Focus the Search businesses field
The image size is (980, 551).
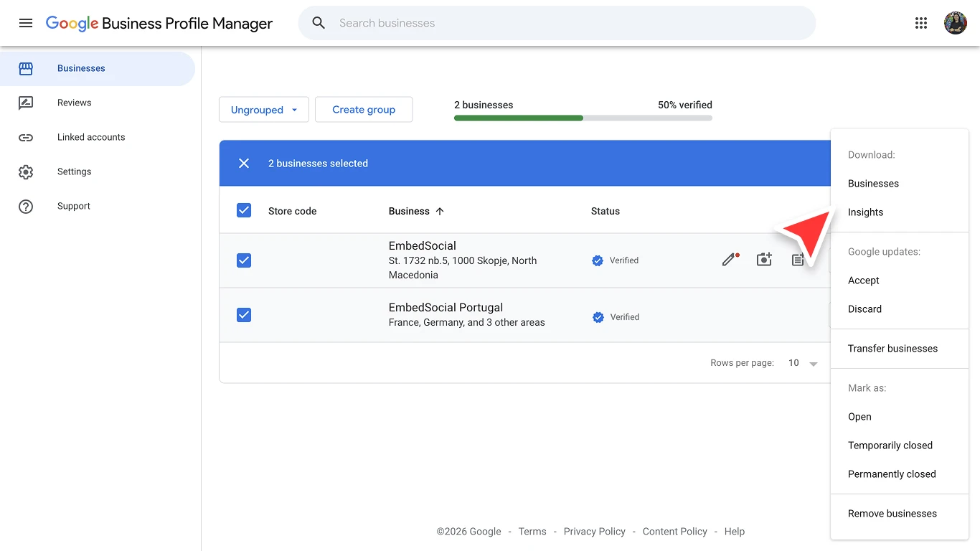(x=557, y=23)
